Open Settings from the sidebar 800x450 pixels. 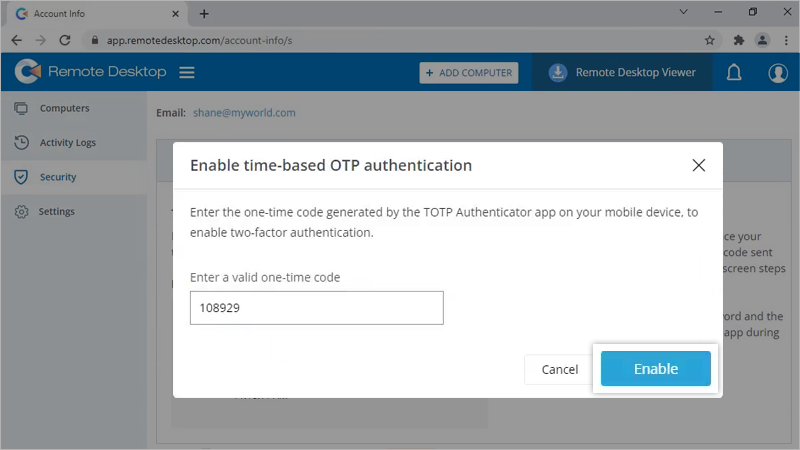[56, 212]
